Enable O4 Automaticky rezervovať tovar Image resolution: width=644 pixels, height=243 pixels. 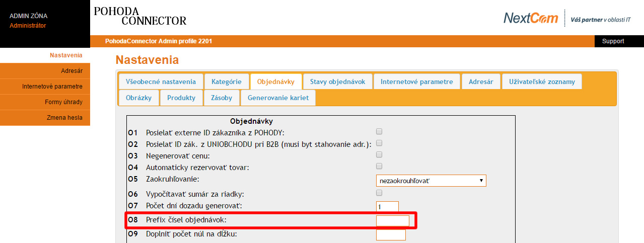[x=380, y=166]
